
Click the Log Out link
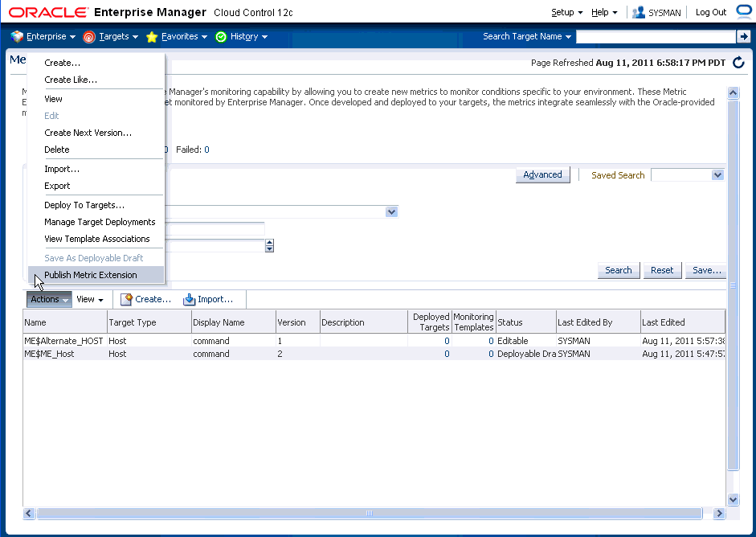(x=711, y=13)
